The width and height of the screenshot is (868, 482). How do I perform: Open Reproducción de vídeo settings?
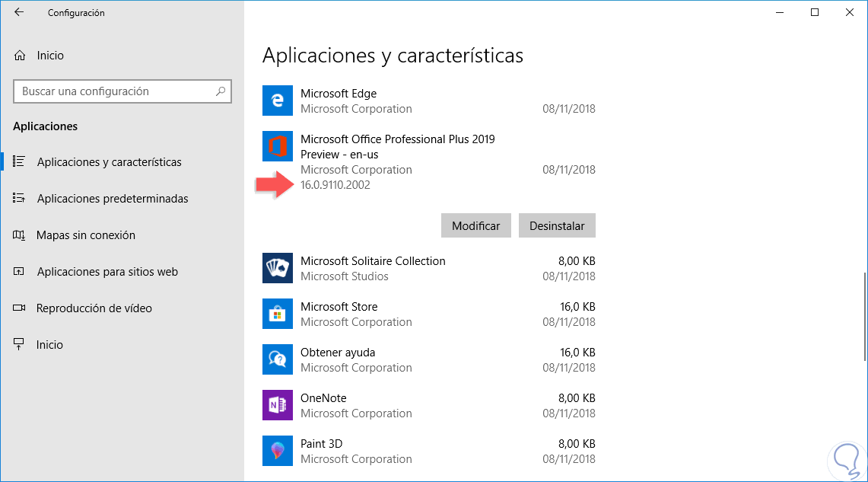(94, 308)
